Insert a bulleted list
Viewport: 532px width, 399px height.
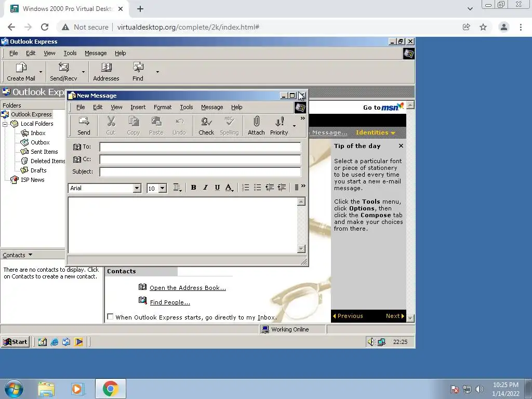(258, 187)
